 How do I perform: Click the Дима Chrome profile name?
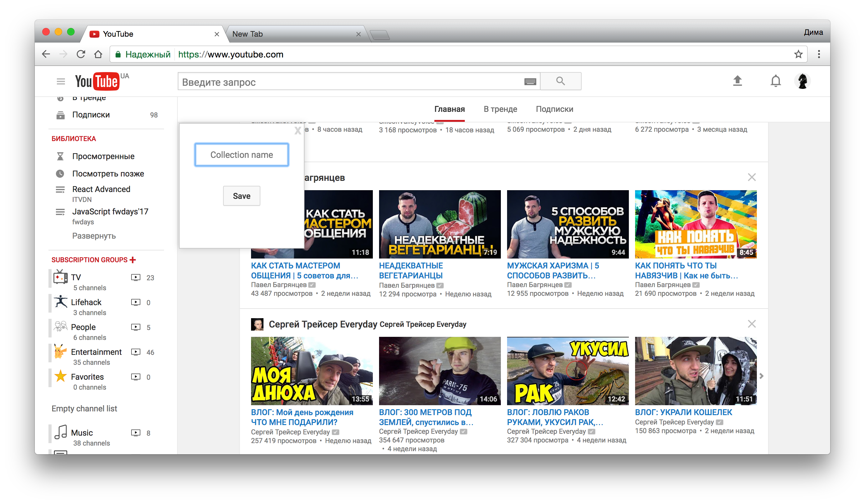pyautogui.click(x=813, y=32)
